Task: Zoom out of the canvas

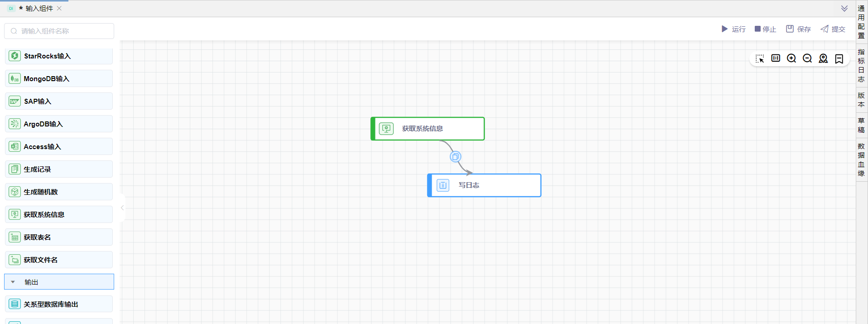Action: point(807,58)
